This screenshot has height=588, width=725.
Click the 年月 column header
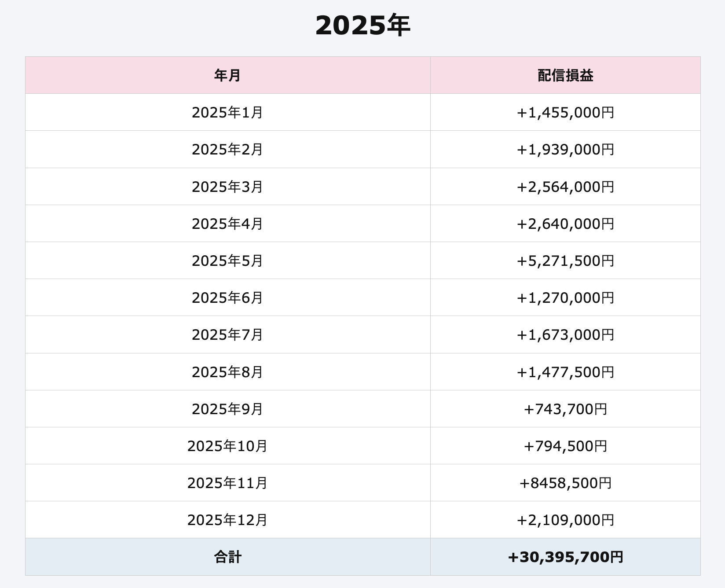pyautogui.click(x=227, y=75)
